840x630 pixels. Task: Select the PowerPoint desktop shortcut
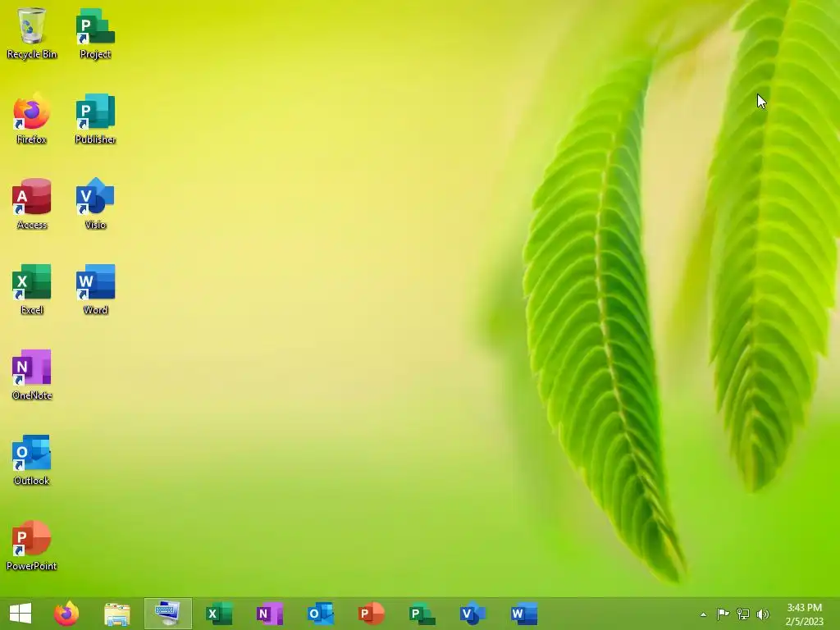coord(32,545)
